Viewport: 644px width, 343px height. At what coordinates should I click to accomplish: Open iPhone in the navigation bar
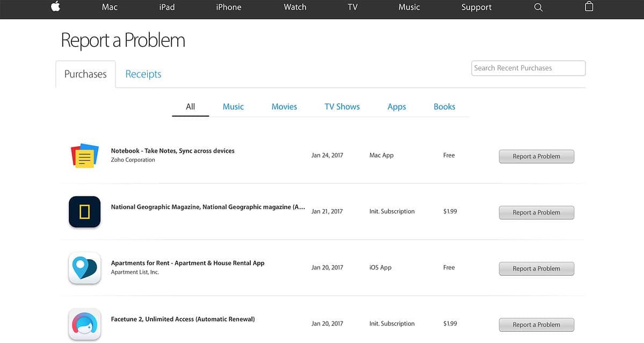229,7
